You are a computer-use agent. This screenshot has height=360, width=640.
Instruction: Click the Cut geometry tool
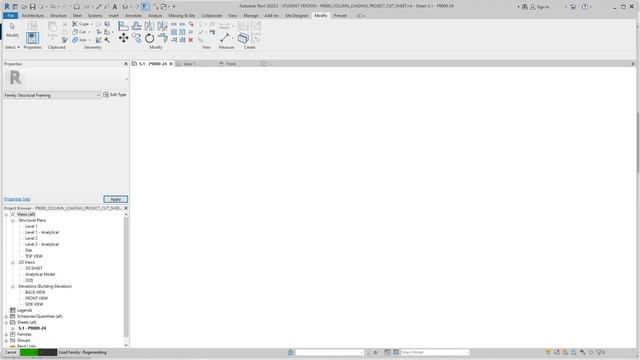(80, 32)
